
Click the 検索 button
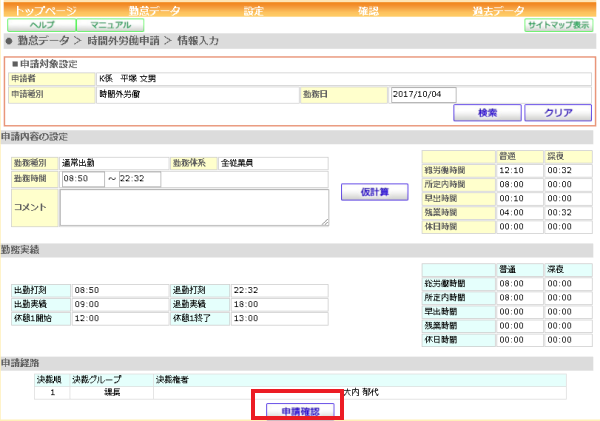(x=487, y=113)
